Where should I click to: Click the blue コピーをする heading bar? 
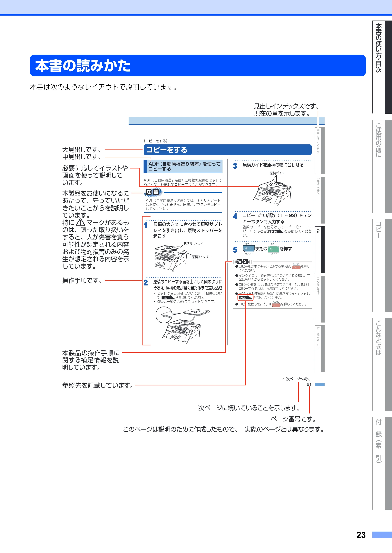[x=227, y=150]
